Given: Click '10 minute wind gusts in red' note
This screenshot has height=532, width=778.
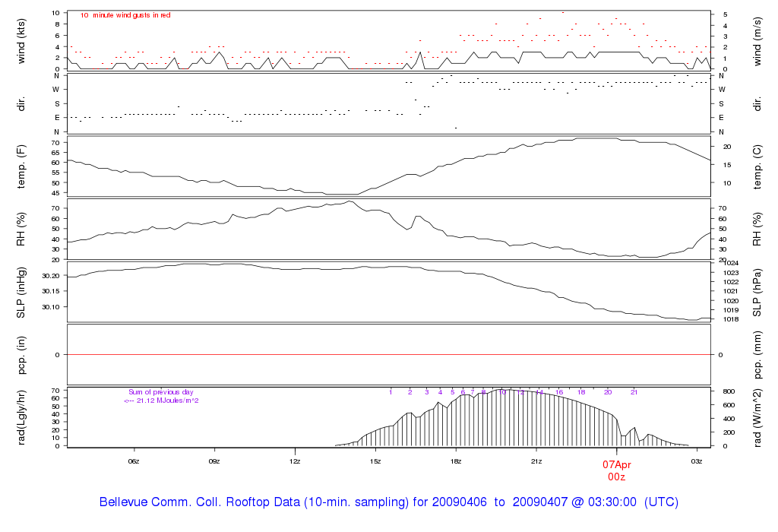Looking at the screenshot, I should click(125, 15).
